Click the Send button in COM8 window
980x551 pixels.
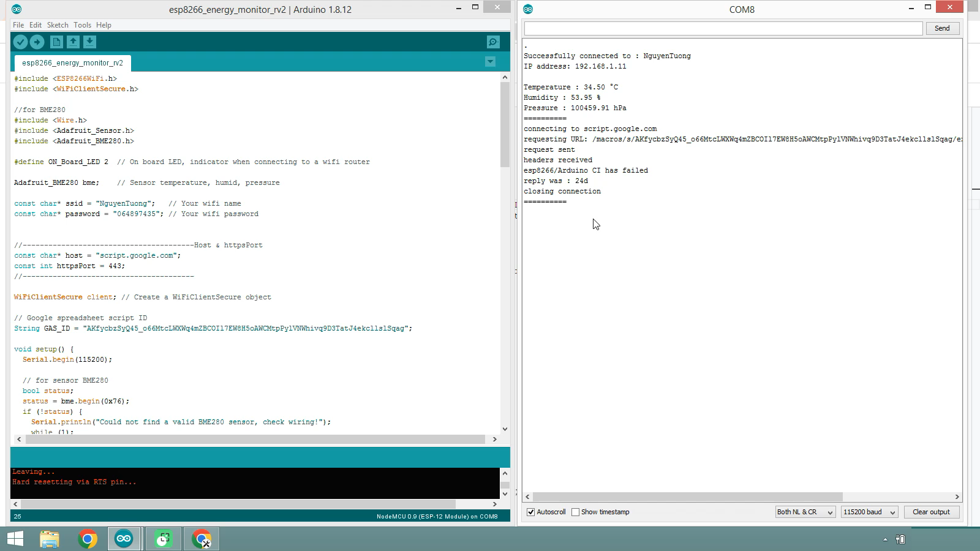tap(942, 28)
